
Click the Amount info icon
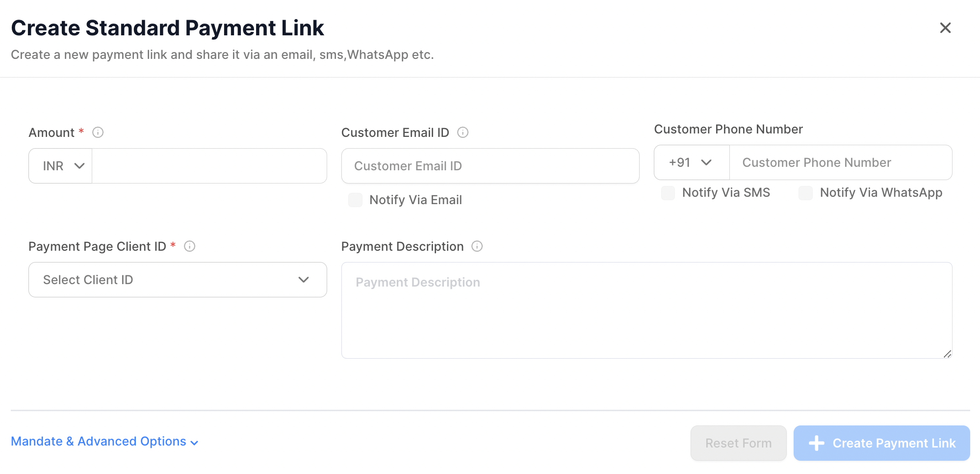coord(98,132)
